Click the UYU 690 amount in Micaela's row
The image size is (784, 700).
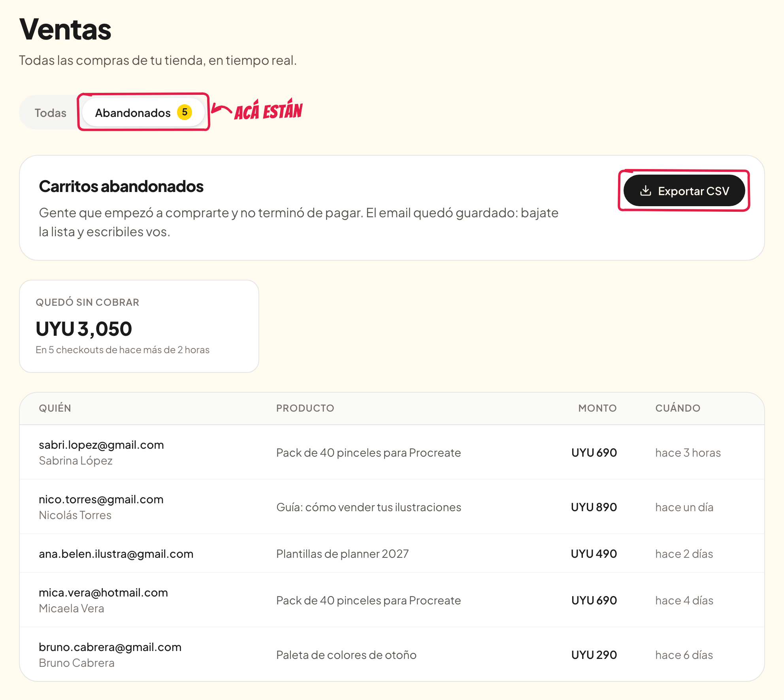[594, 600]
